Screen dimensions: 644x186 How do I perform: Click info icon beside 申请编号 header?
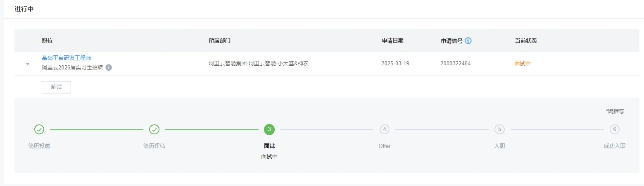tap(468, 41)
